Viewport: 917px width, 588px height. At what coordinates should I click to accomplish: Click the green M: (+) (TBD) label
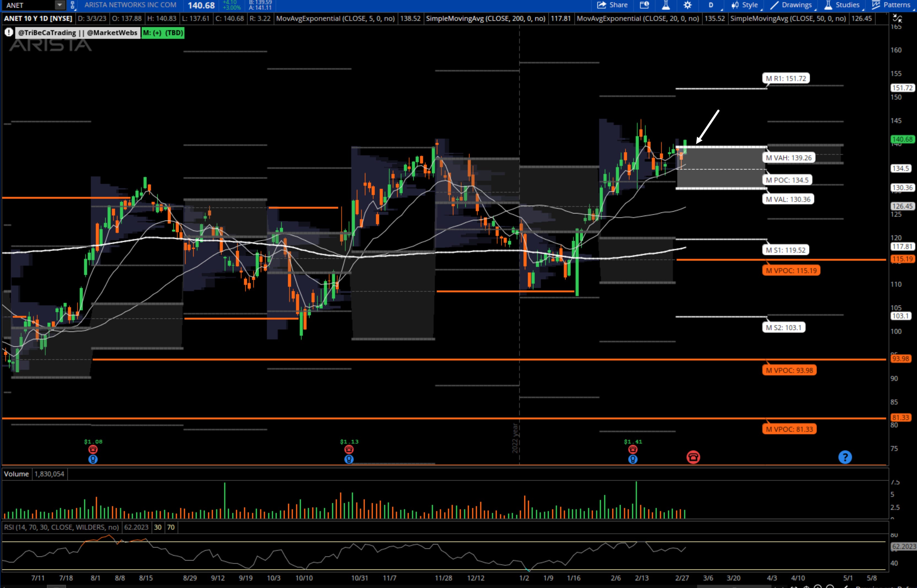click(163, 33)
